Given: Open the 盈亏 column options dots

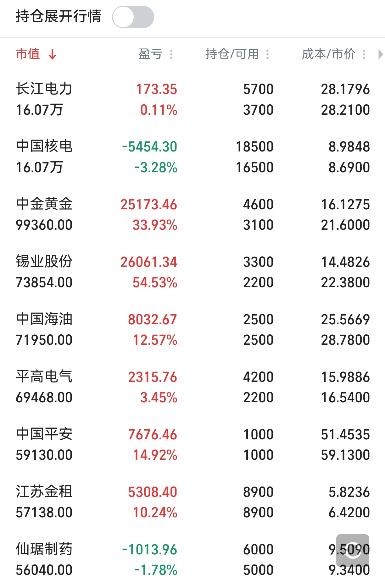Looking at the screenshot, I should [171, 54].
